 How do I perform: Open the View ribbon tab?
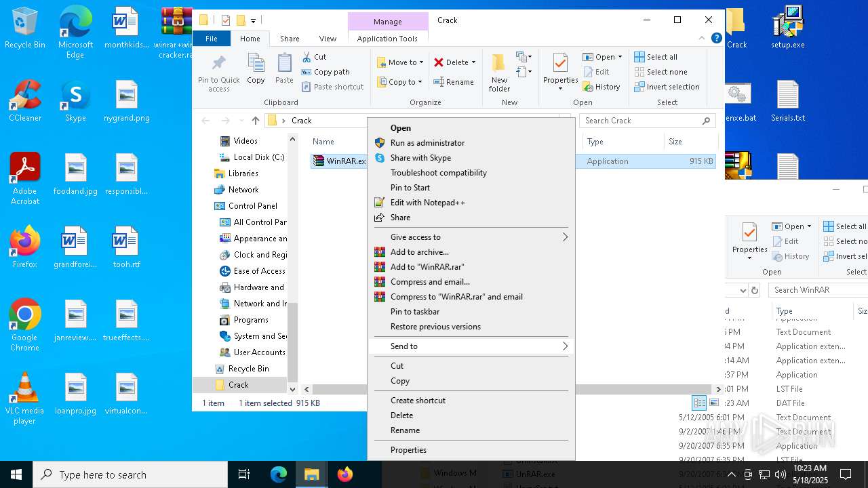[328, 39]
